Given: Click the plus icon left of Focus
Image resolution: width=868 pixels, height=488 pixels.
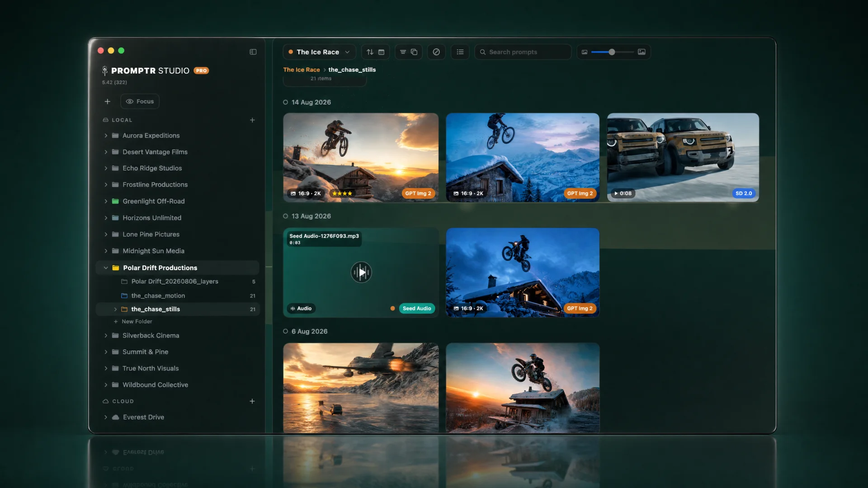Looking at the screenshot, I should tap(107, 102).
